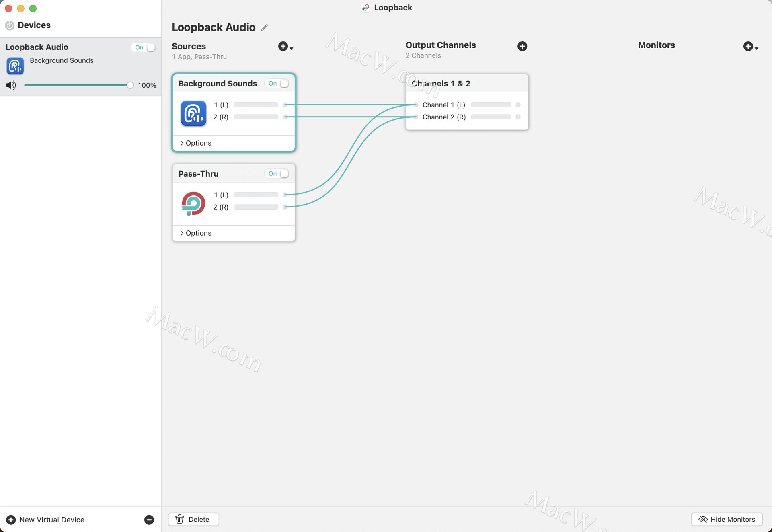Click plus icon for New Virtual Device
This screenshot has width=772, height=532.
click(x=11, y=520)
